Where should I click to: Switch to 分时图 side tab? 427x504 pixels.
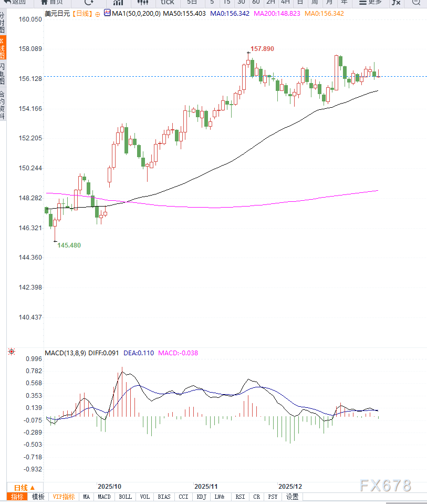[x=3, y=23]
